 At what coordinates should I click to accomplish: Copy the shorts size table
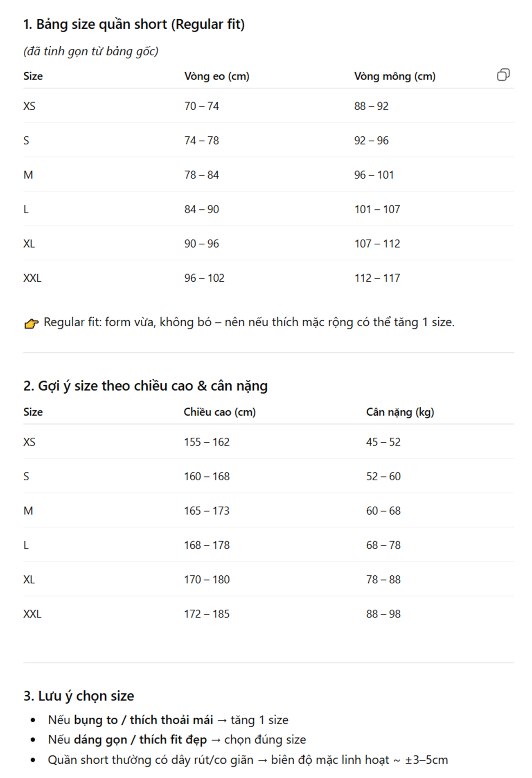click(x=503, y=75)
